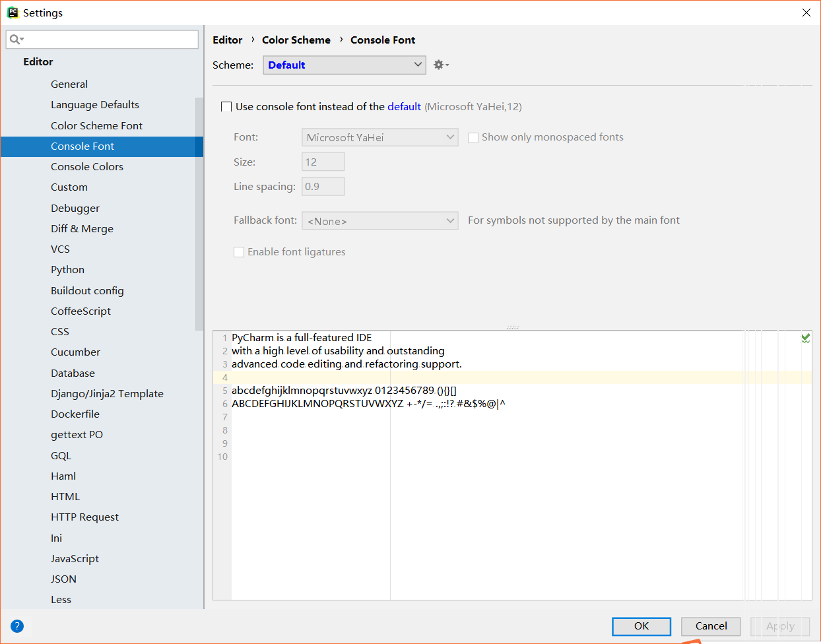Click the Editor breadcrumb
The width and height of the screenshot is (821, 644).
click(227, 40)
